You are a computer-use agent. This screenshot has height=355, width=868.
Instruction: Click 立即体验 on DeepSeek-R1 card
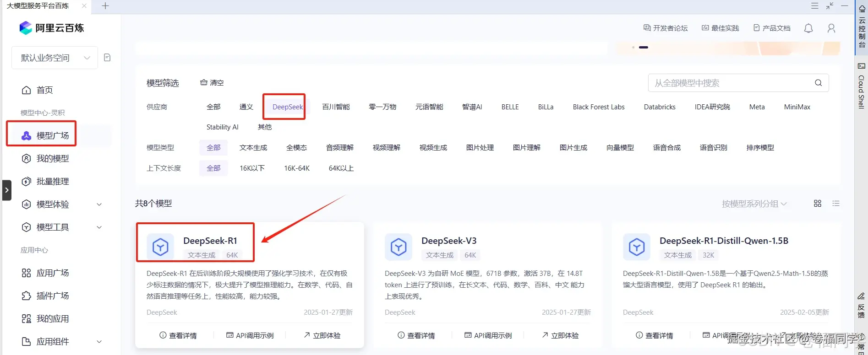click(322, 336)
